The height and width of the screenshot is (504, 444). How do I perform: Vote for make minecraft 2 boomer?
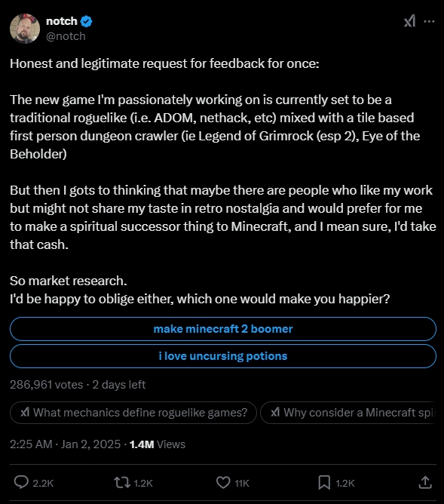(223, 329)
